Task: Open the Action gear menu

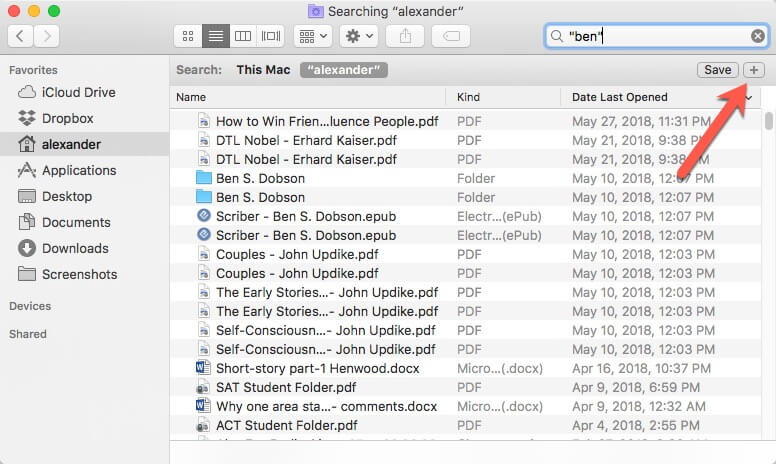Action: 359,36
